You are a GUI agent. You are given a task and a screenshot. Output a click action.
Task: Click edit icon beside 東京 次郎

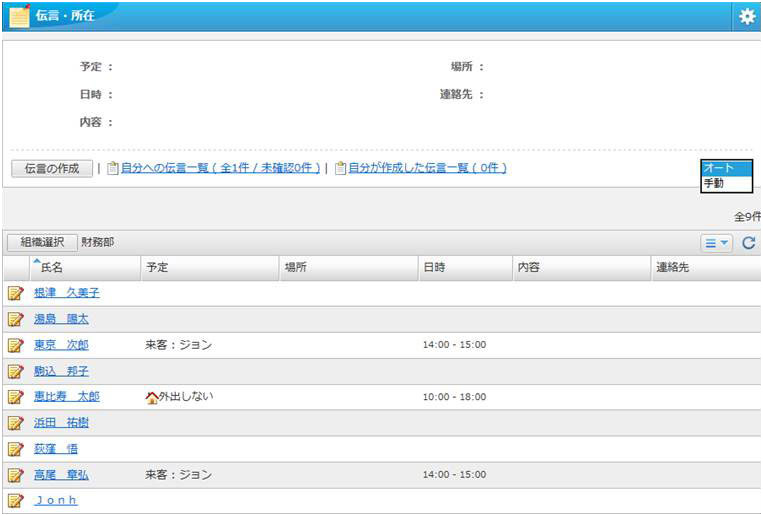(15, 346)
